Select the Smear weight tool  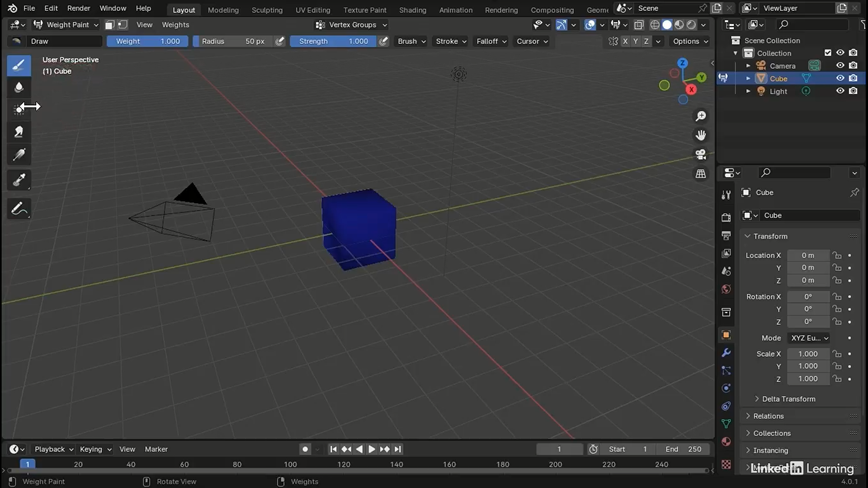click(19, 132)
